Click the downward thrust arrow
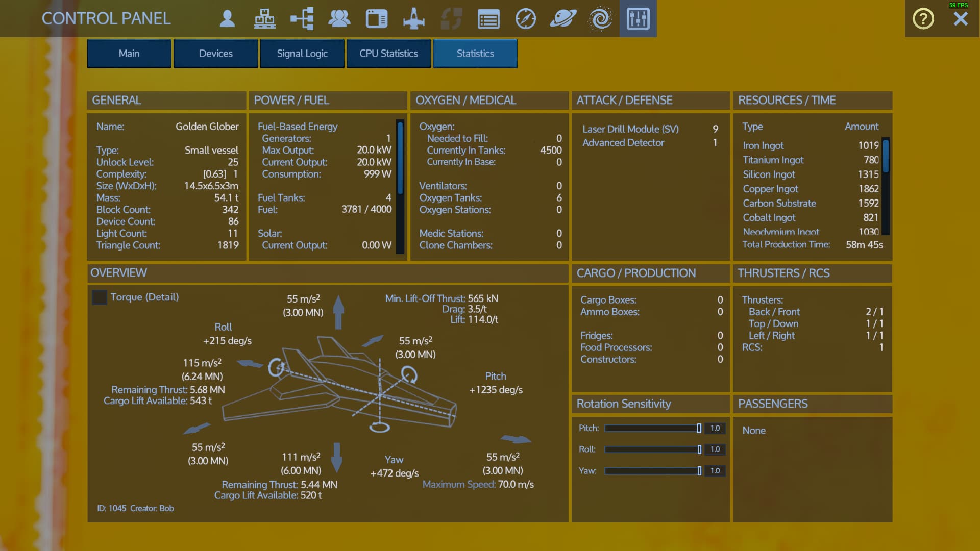The image size is (980, 551). pos(336,457)
